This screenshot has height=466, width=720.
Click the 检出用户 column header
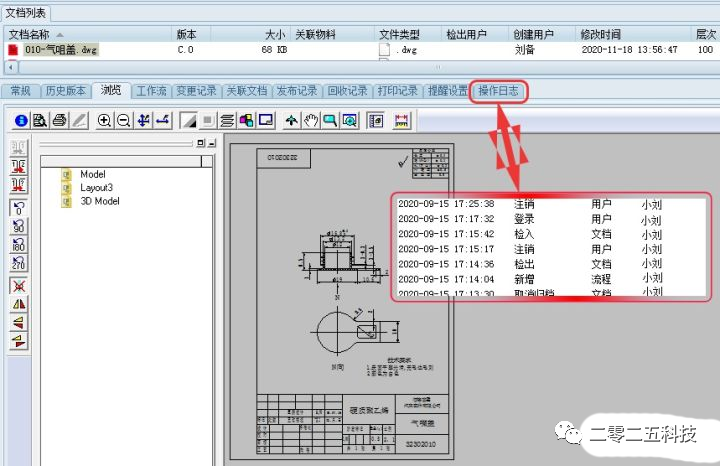coord(475,34)
